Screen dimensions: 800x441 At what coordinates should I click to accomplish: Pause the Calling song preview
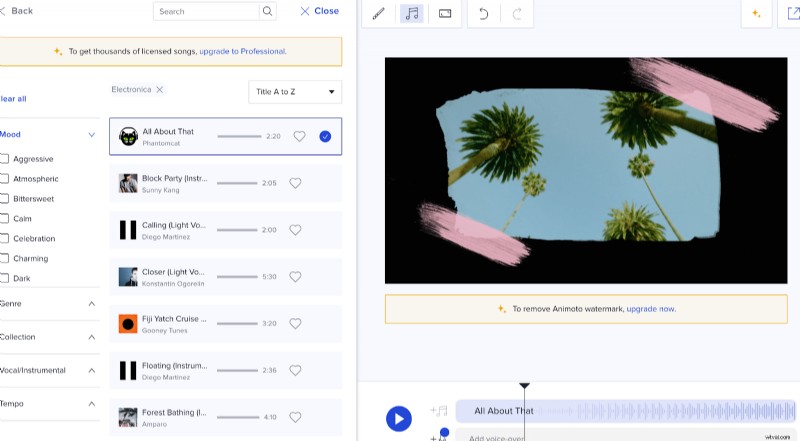[128, 230]
